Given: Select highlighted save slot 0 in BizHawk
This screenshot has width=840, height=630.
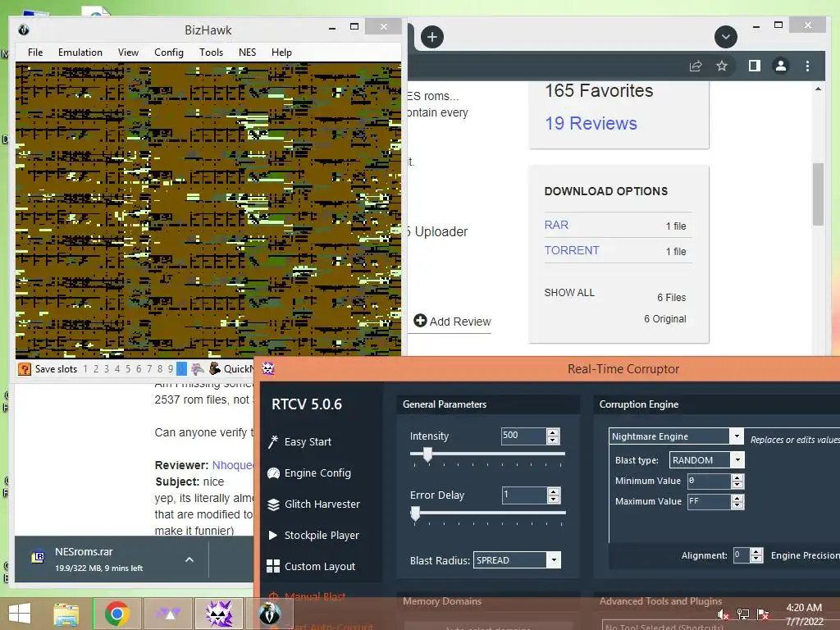Looking at the screenshot, I should click(x=181, y=368).
